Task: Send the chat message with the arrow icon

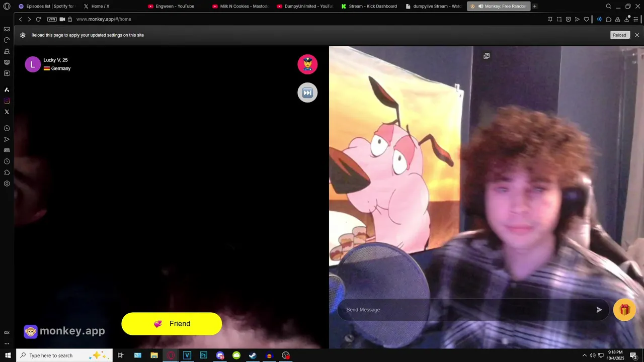Action: (599, 310)
